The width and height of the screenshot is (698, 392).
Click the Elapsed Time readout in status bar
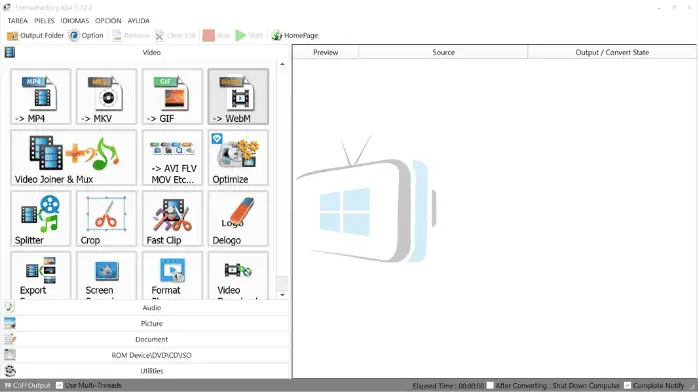click(x=448, y=386)
